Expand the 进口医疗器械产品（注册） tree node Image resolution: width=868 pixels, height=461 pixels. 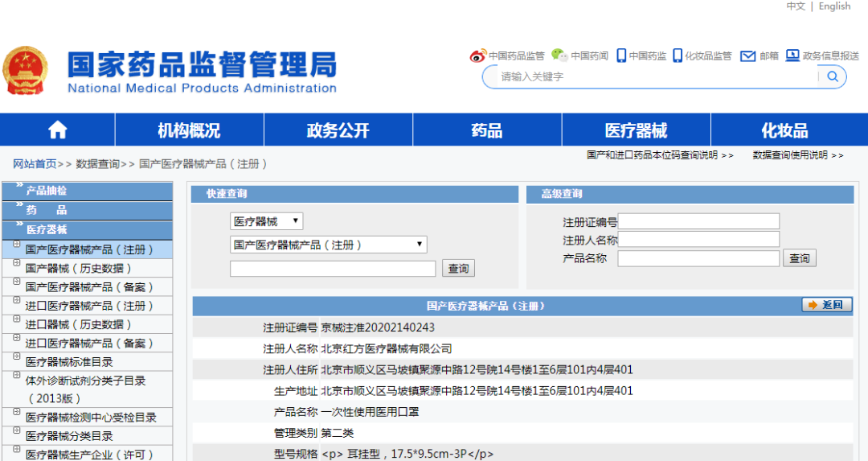(x=17, y=301)
